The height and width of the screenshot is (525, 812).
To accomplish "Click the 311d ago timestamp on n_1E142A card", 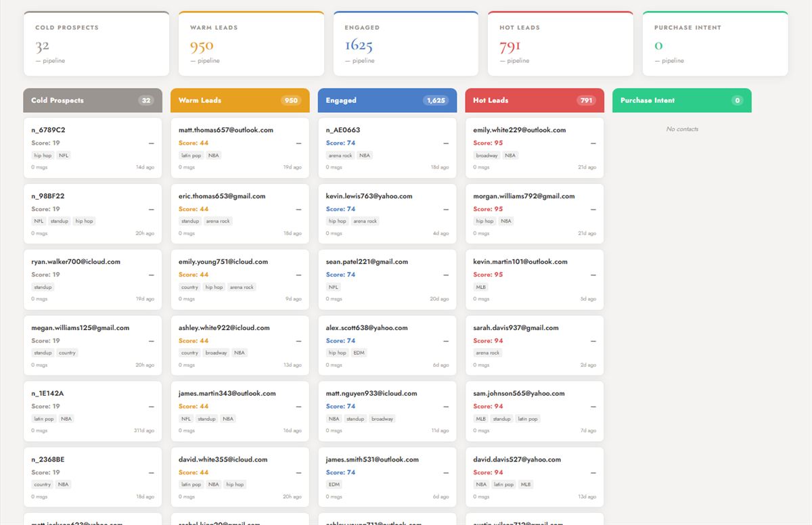I will click(x=144, y=431).
